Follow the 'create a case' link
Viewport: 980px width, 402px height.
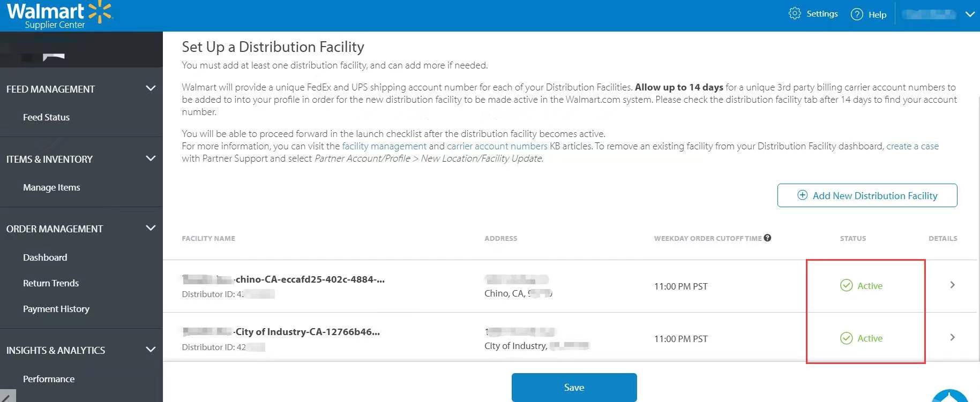point(912,146)
